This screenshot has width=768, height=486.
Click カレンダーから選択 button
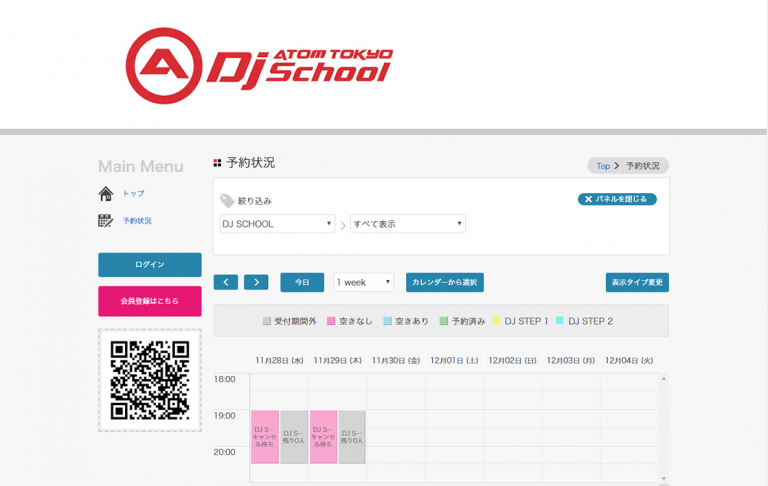coord(445,282)
